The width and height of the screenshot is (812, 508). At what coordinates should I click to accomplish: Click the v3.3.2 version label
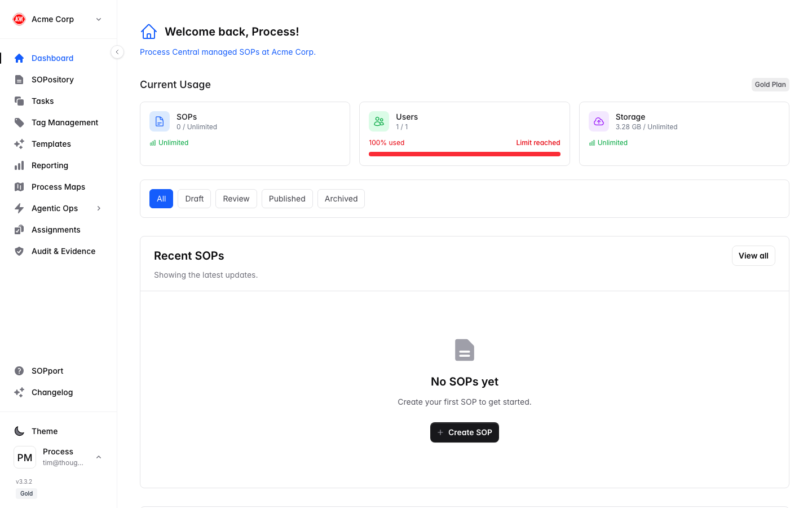pos(24,481)
